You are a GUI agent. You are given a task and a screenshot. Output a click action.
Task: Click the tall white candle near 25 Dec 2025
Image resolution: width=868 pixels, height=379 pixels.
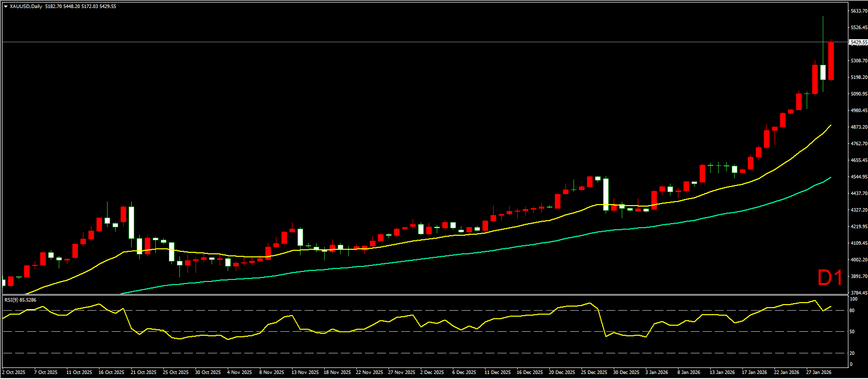[606, 194]
